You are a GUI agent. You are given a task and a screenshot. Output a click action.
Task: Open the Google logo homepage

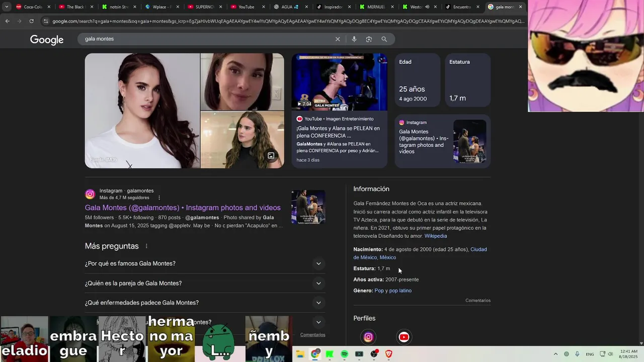click(47, 40)
